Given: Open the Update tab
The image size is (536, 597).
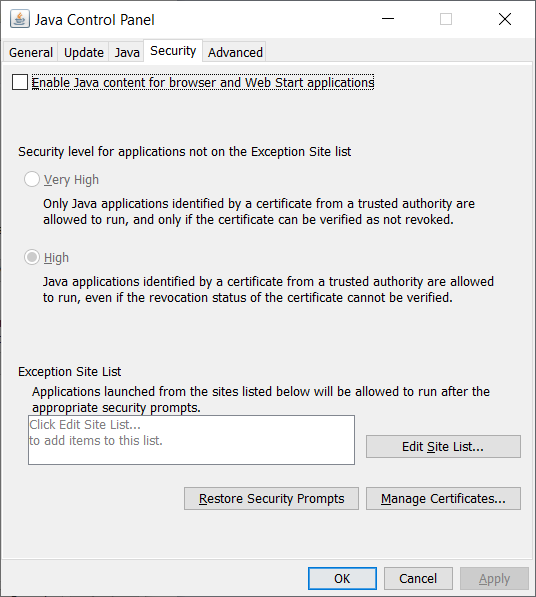Looking at the screenshot, I should [x=84, y=52].
